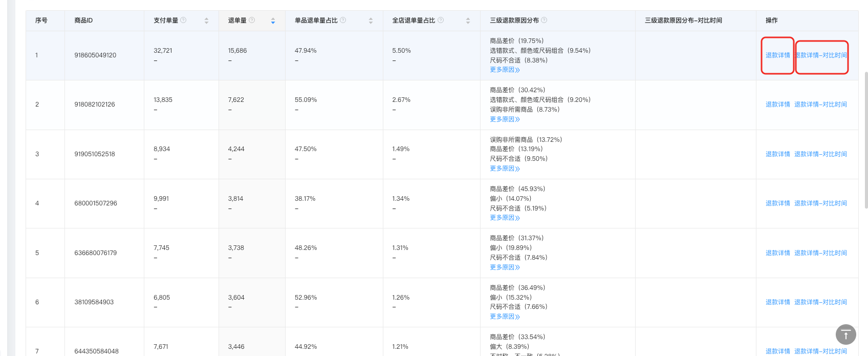Click 单品退单量占比 value 47.94%
The image size is (868, 356).
click(306, 51)
